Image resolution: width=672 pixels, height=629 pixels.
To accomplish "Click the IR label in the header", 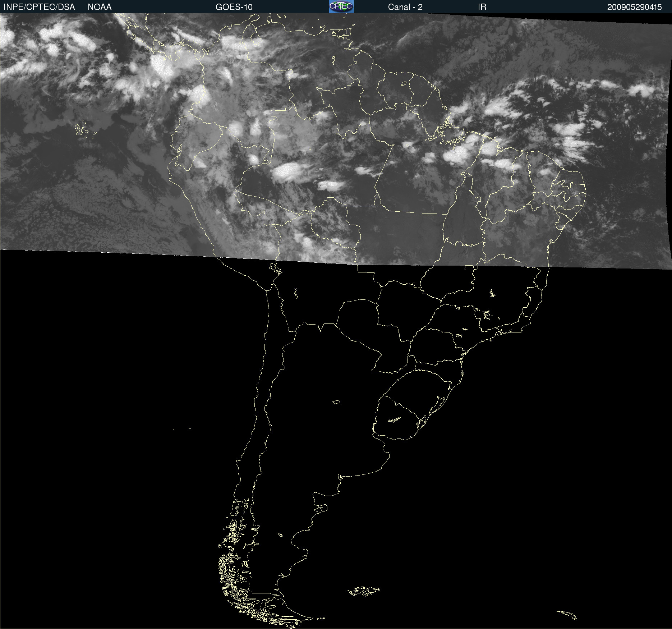I will click(x=482, y=7).
